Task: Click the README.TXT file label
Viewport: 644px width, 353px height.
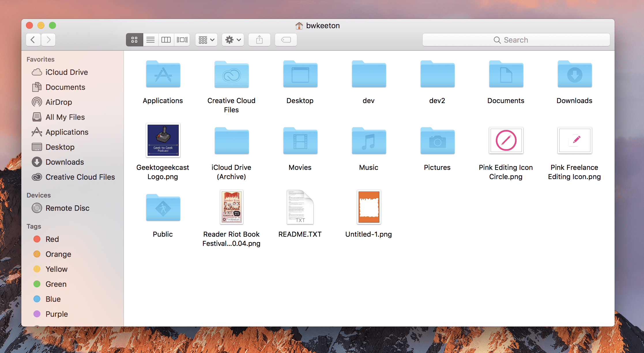Action: click(x=300, y=234)
